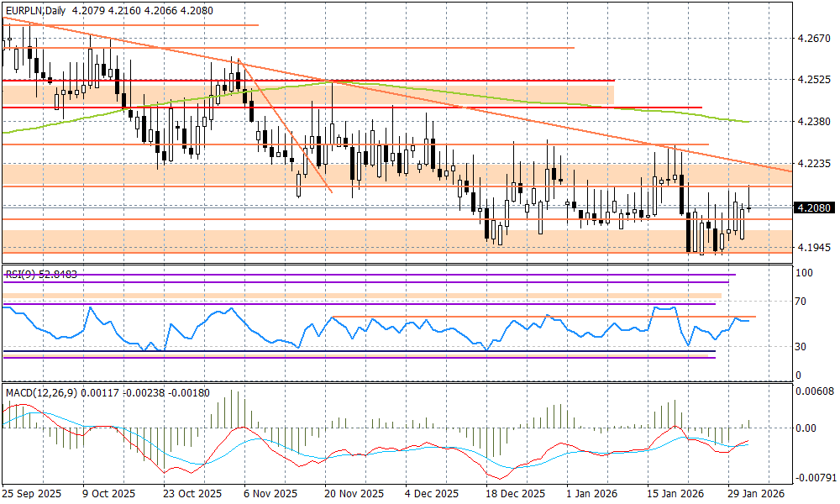Select the 4.2380 price axis label
The image size is (840, 504).
[x=812, y=122]
